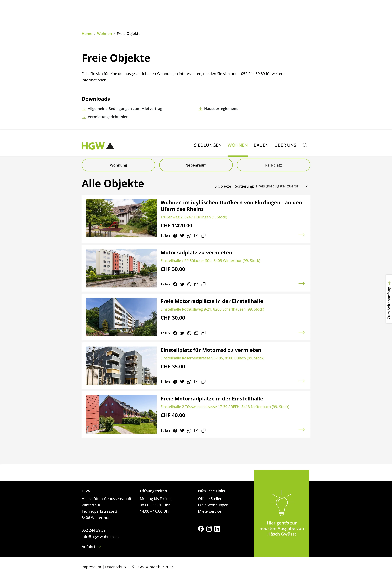Screen dimensions: 392x577
Task: Click the 'CHF 1'420.00' price
Action: point(176,226)
